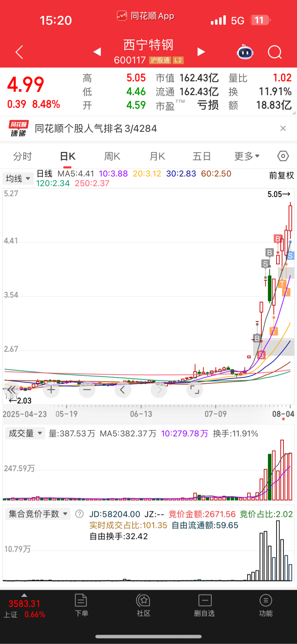Tap the blue S marker on latest candles
Viewport: 297px width, 644px height.
point(290,256)
